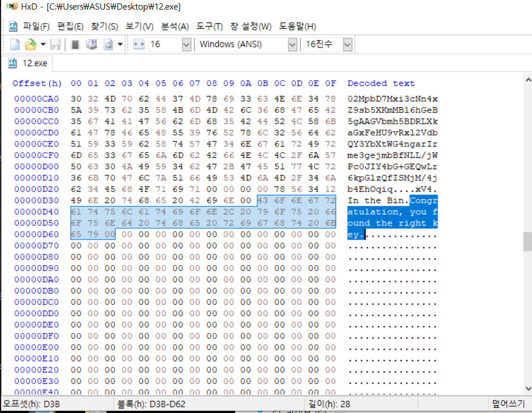
Task: Click decoded text '5gAAGVbmh5BDRLXk'
Action: click(x=392, y=121)
